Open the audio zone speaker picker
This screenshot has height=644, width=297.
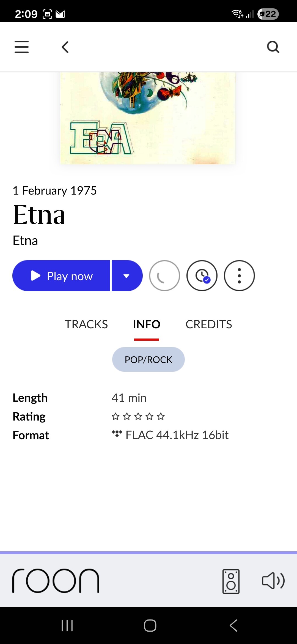tap(231, 581)
